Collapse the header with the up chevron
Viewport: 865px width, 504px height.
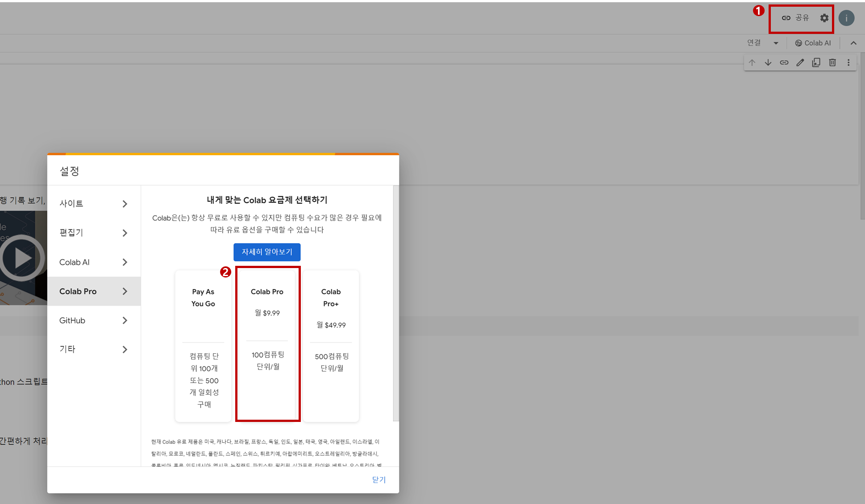pos(853,43)
